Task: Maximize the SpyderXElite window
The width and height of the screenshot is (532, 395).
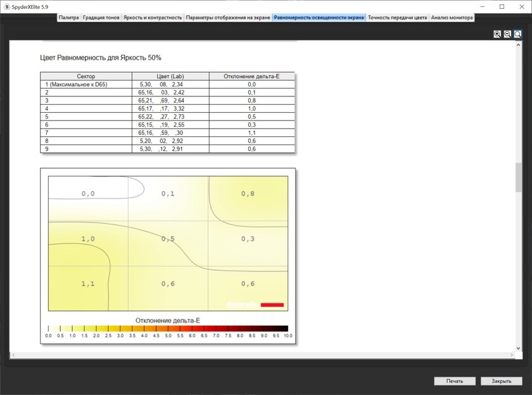Action: click(502, 6)
